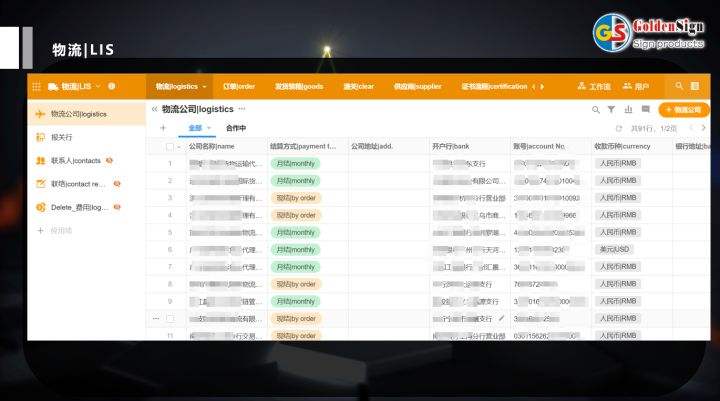Open the filter funnel icon
This screenshot has width=720, height=401.
[x=612, y=109]
